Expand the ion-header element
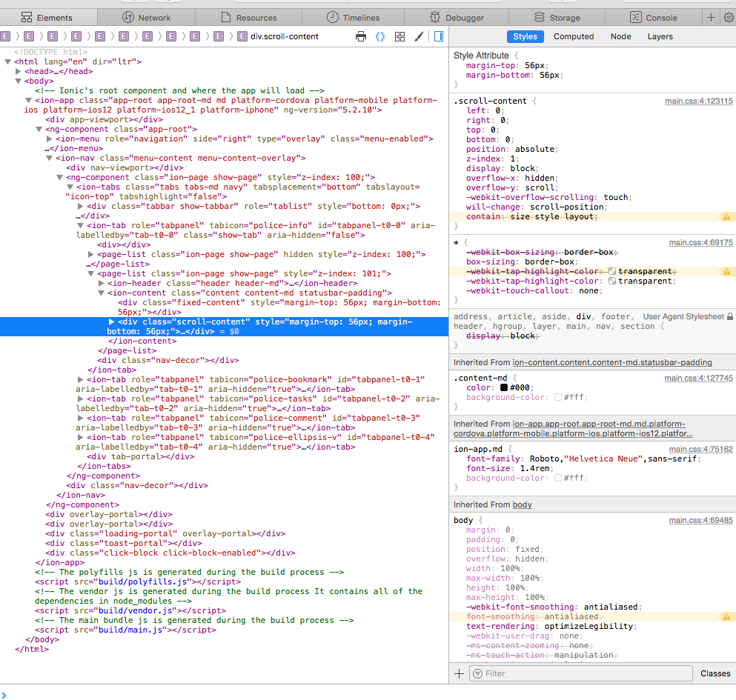The width and height of the screenshot is (736, 700). (102, 283)
